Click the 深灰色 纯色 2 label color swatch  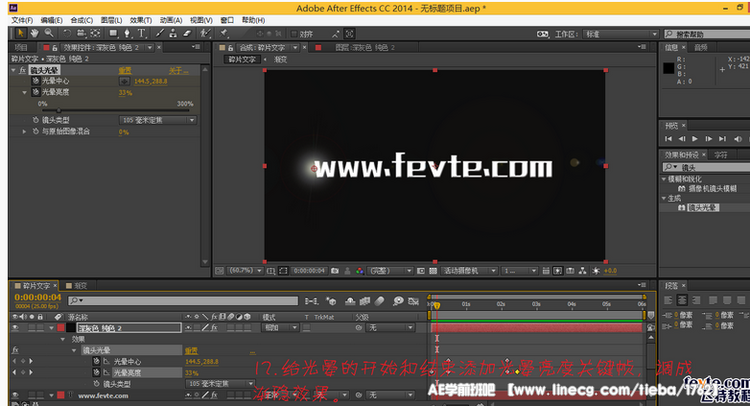[x=61, y=328]
